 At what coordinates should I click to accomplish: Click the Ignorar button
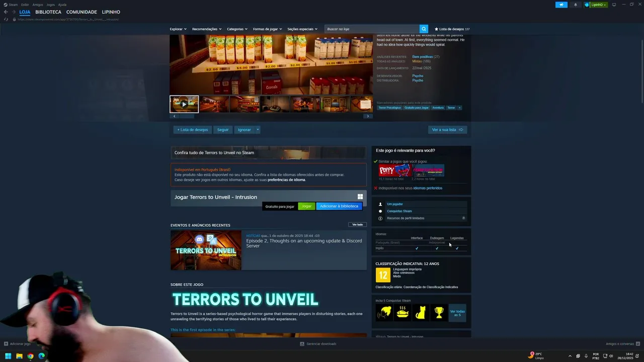point(245,130)
